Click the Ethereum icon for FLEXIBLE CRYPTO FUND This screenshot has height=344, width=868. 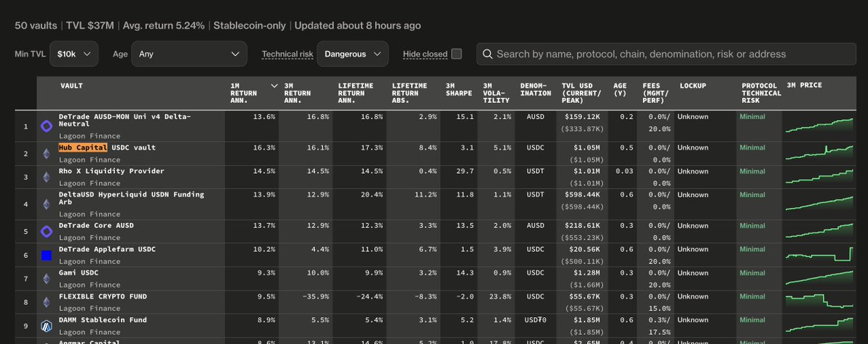pos(46,303)
